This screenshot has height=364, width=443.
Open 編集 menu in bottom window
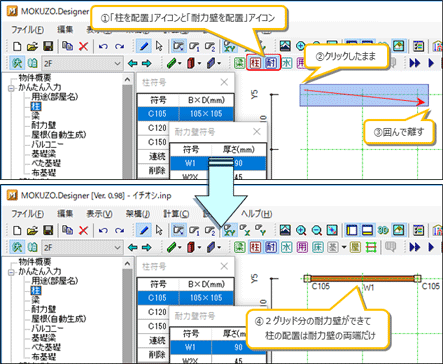(65, 213)
